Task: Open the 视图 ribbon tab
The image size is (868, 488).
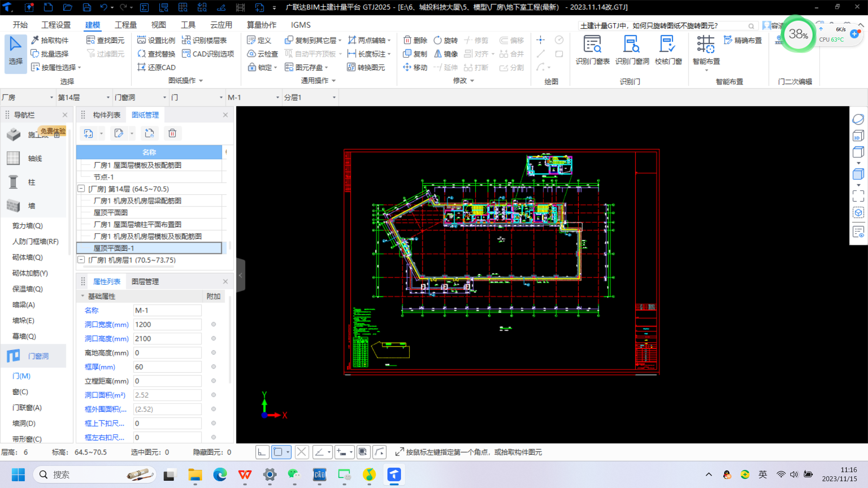Action: pos(158,25)
